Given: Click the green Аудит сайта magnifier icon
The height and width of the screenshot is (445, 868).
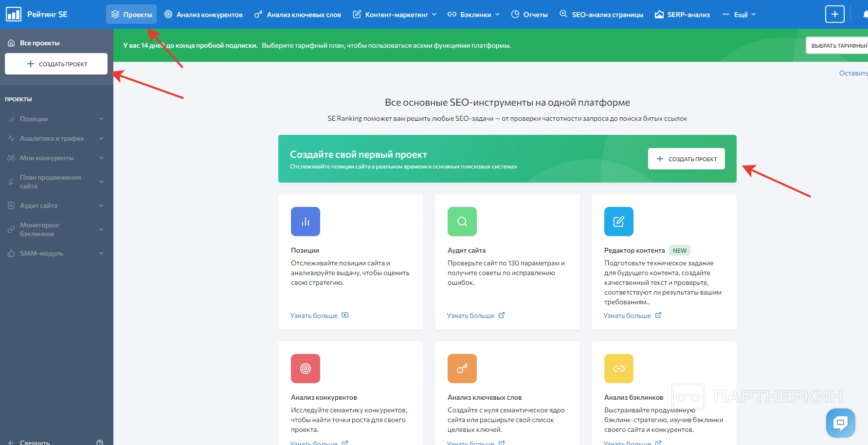Looking at the screenshot, I should [462, 222].
